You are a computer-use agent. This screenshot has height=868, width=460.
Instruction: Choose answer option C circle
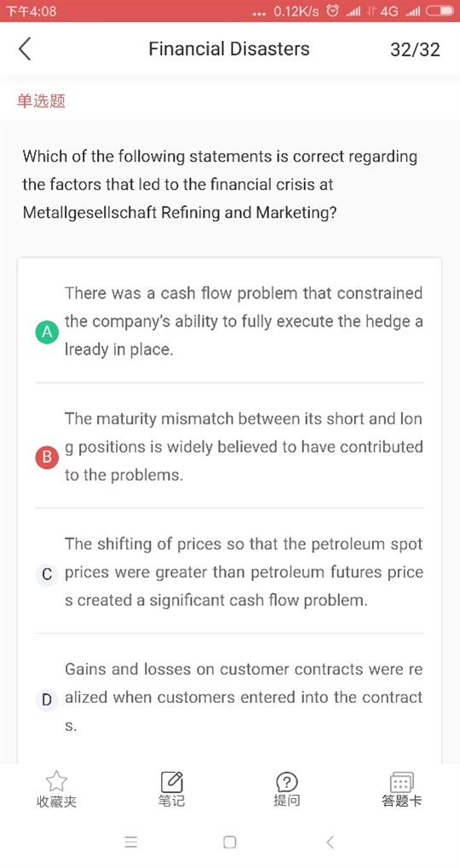pyautogui.click(x=47, y=574)
